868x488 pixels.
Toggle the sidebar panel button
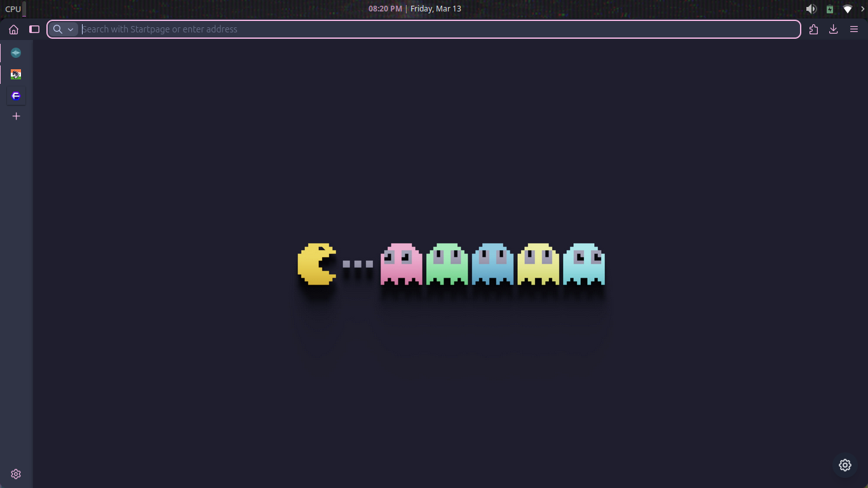(34, 29)
